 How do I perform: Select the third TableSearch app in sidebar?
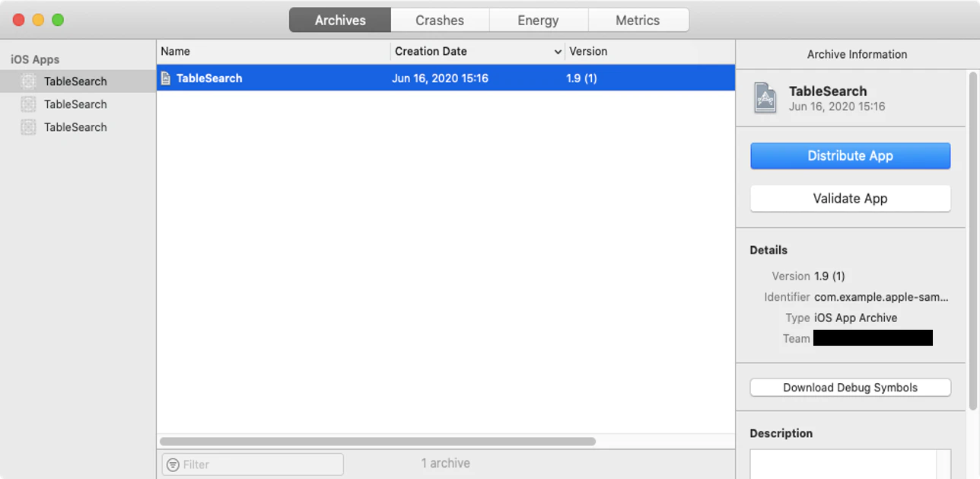tap(78, 127)
